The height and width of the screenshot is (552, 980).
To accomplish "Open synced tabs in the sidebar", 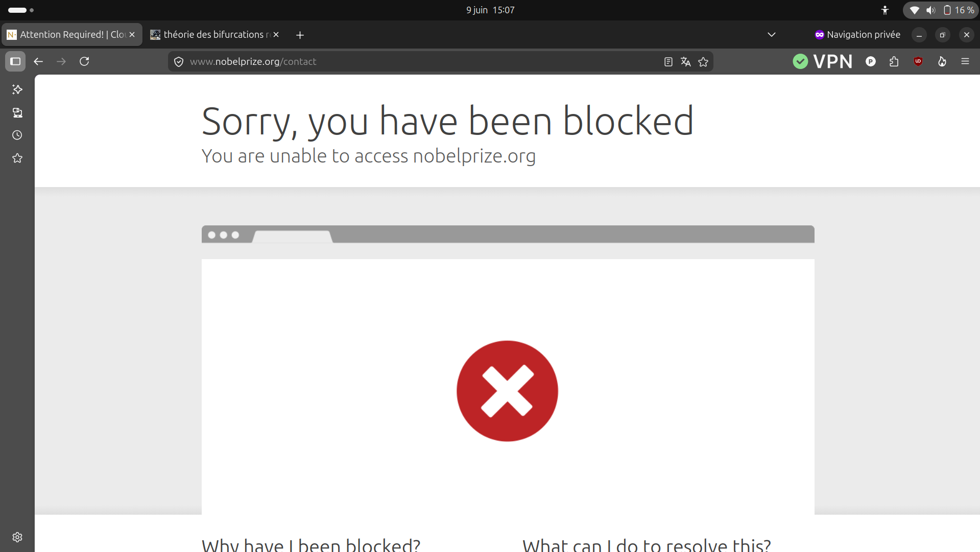I will (x=17, y=112).
